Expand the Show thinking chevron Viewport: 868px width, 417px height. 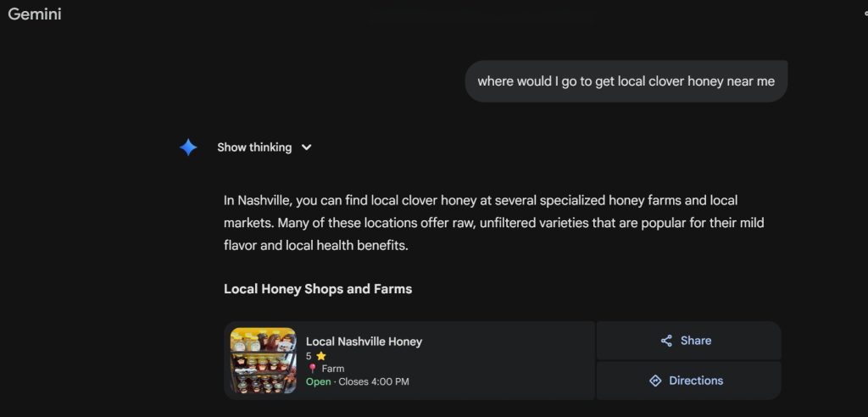coord(307,147)
